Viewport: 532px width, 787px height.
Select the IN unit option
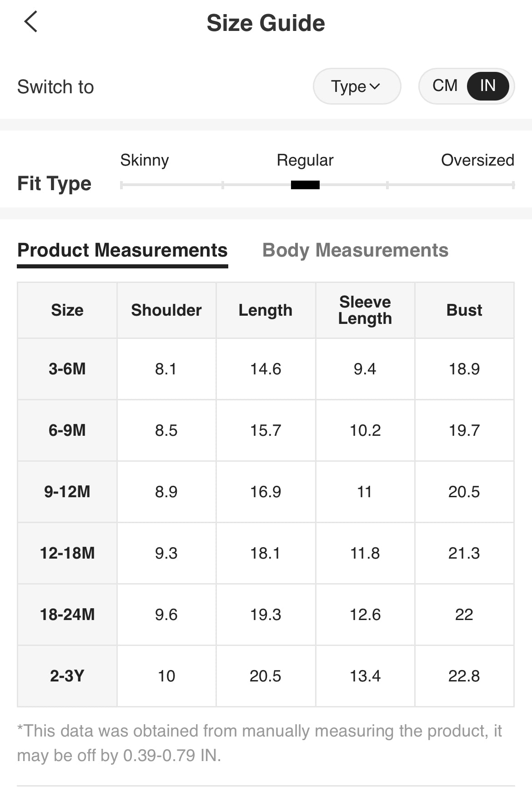(487, 86)
